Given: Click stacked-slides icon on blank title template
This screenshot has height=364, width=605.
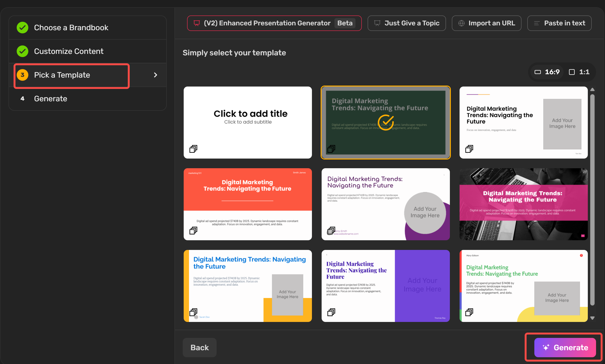Looking at the screenshot, I should pos(193,149).
